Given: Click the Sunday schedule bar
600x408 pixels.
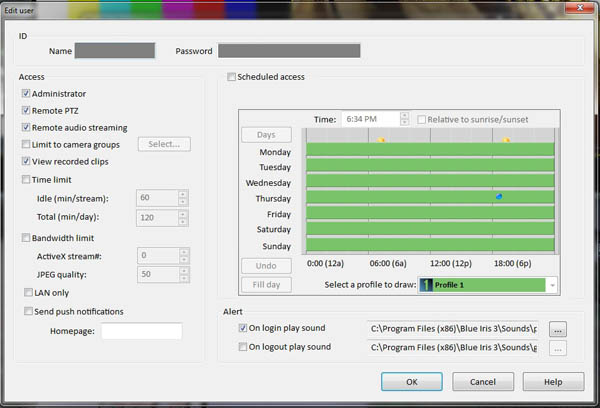Looking at the screenshot, I should point(430,245).
